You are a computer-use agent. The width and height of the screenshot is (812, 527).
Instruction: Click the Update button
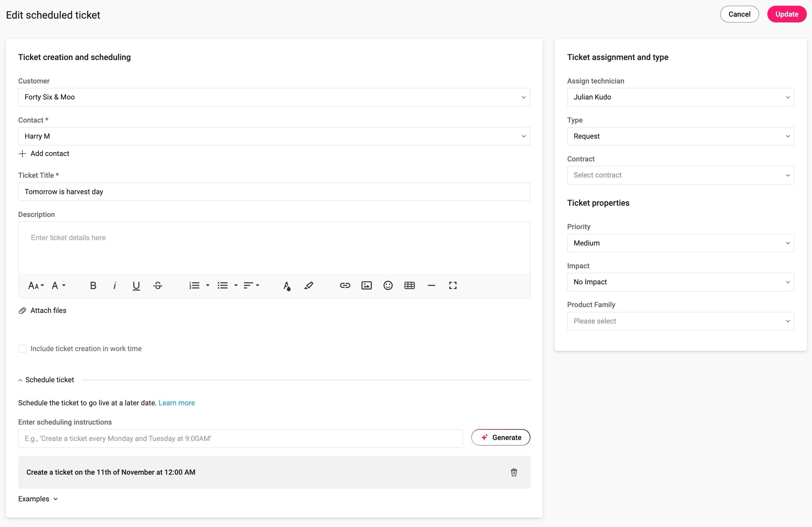click(x=786, y=14)
